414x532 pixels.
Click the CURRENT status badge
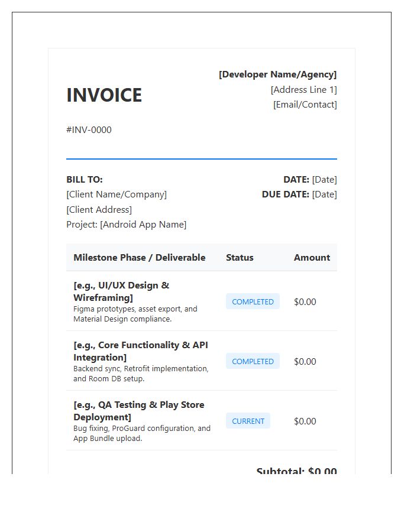point(248,421)
